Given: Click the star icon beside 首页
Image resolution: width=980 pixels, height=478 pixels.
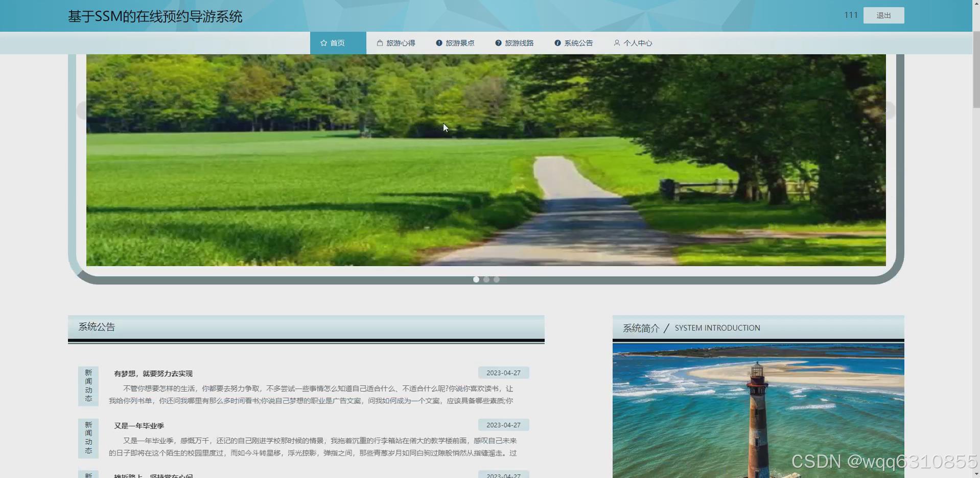Looking at the screenshot, I should [x=323, y=43].
